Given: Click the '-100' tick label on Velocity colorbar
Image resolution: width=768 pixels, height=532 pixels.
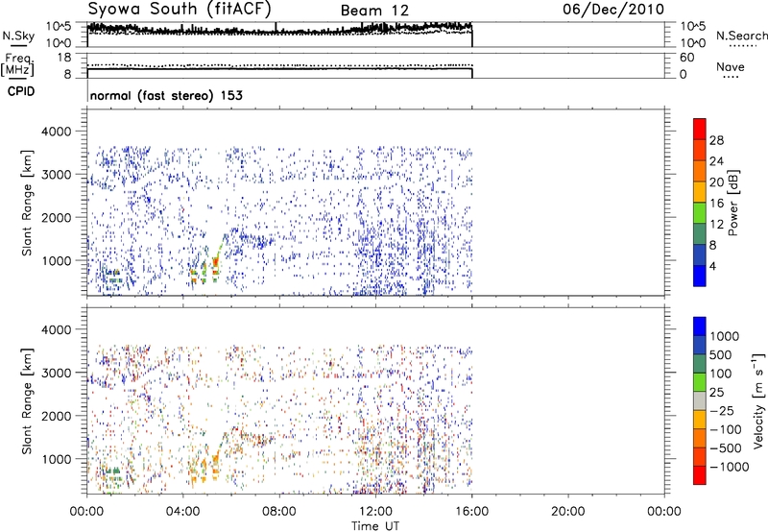Looking at the screenshot, I should coord(725,429).
